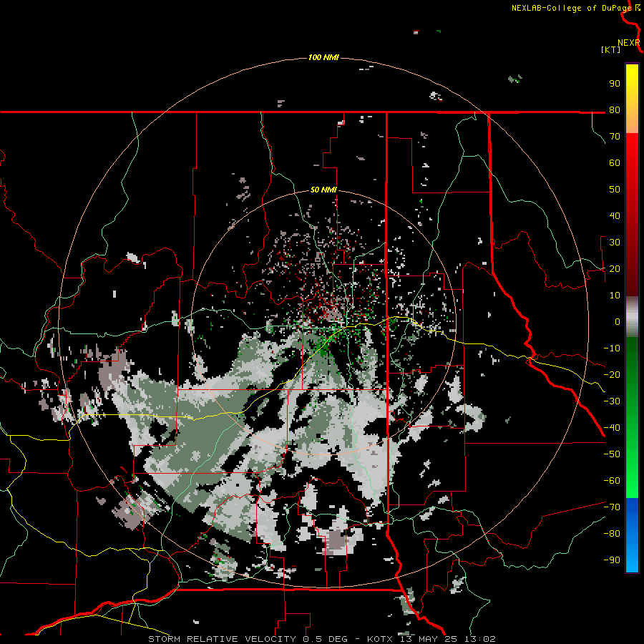Click the '50 NMI' range ring label
Viewport: 644px width, 644px height.
323,190
